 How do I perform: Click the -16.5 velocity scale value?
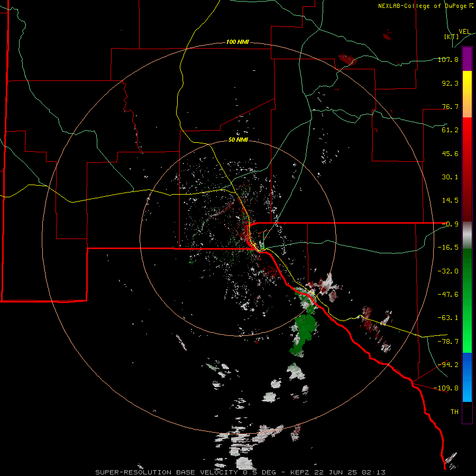click(x=448, y=247)
